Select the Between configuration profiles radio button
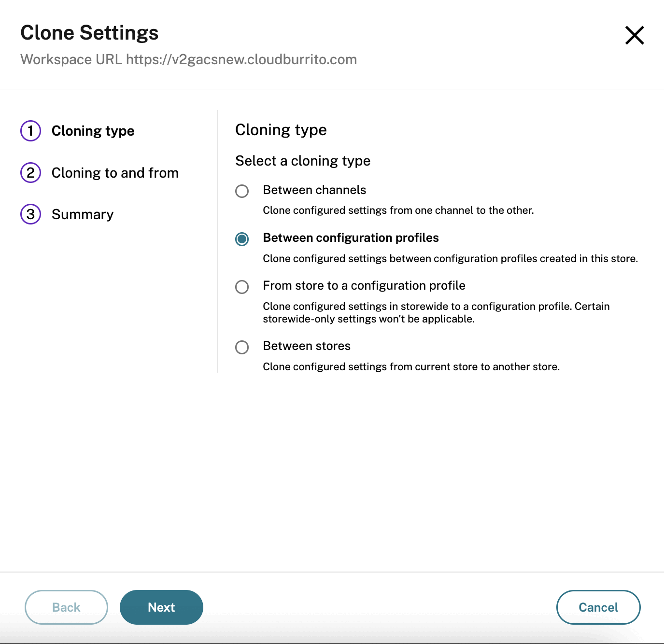Viewport: 664px width, 644px height. (x=242, y=239)
